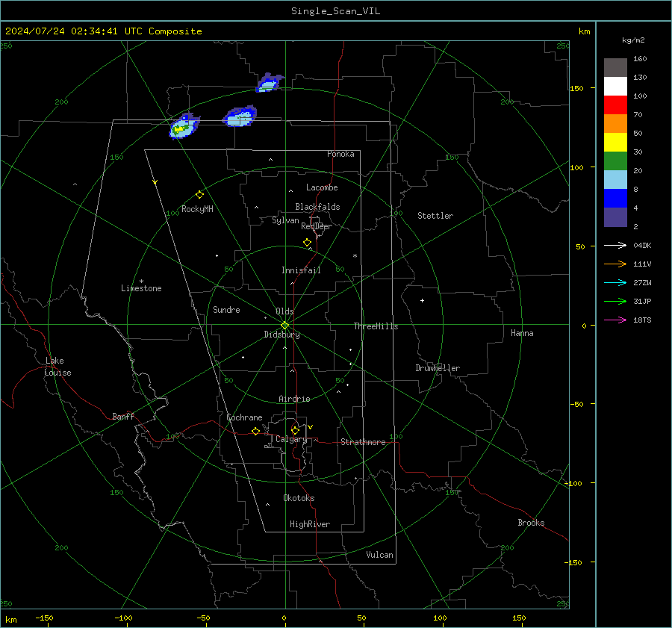The width and height of the screenshot is (672, 628).
Task: Click the asterisk marker east of Innisfail
Action: (x=355, y=256)
